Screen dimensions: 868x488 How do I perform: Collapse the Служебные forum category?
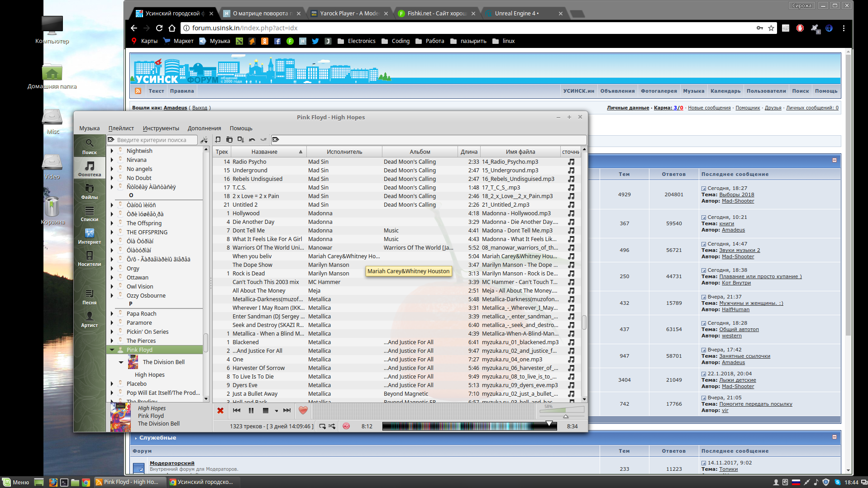[835, 437]
